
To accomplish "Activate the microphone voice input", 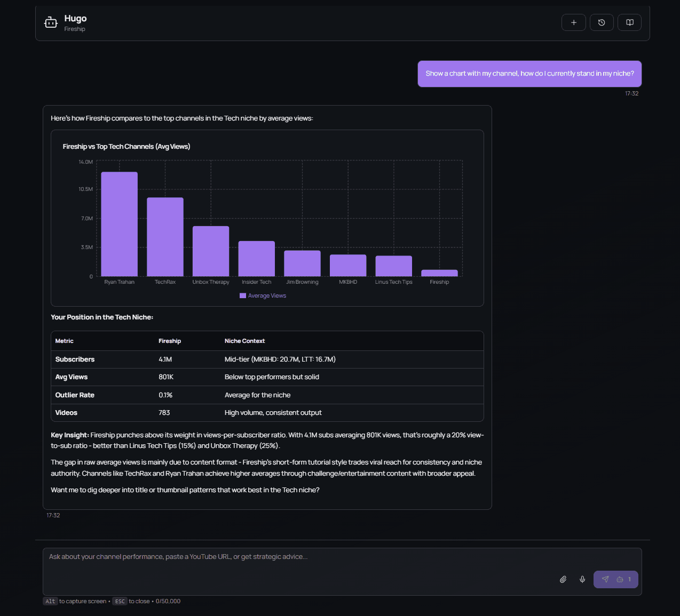I will [x=582, y=579].
